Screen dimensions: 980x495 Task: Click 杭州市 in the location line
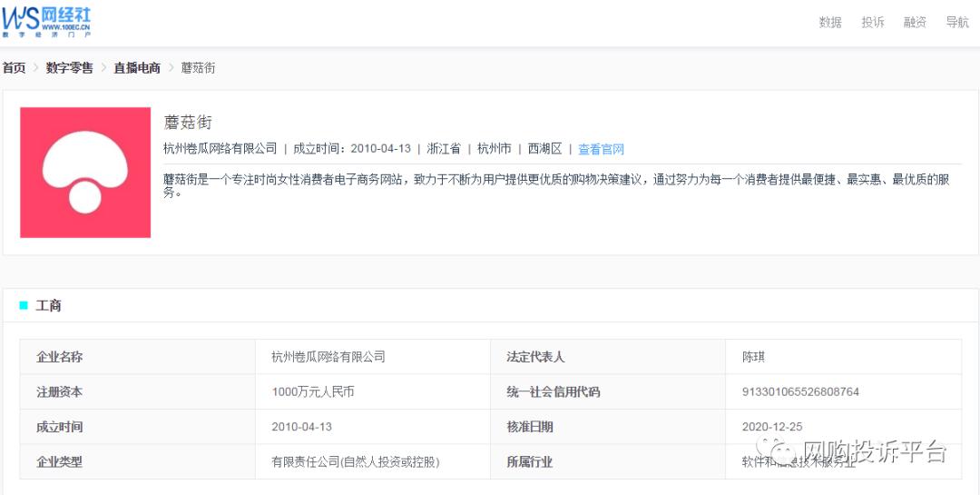click(495, 149)
